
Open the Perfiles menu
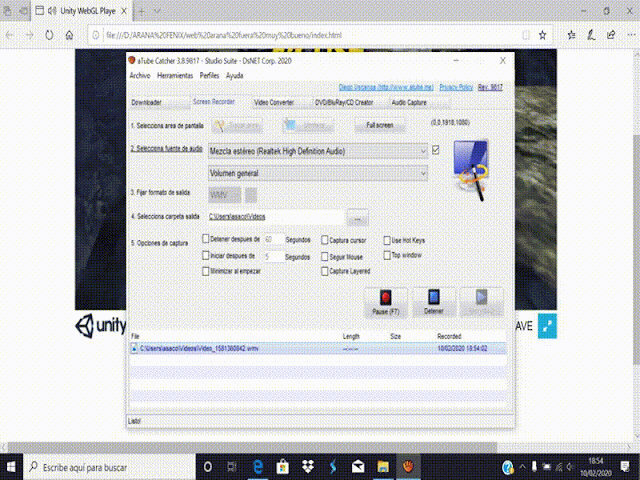tap(209, 76)
